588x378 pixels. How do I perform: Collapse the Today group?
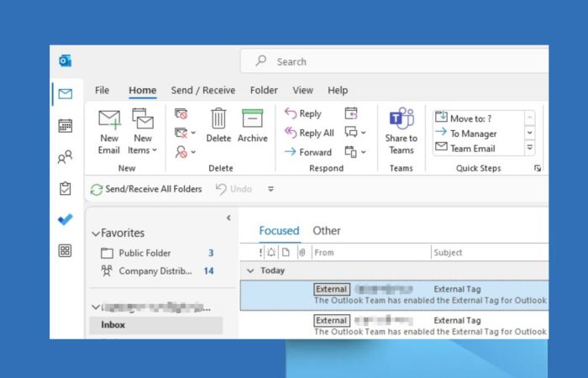(250, 270)
